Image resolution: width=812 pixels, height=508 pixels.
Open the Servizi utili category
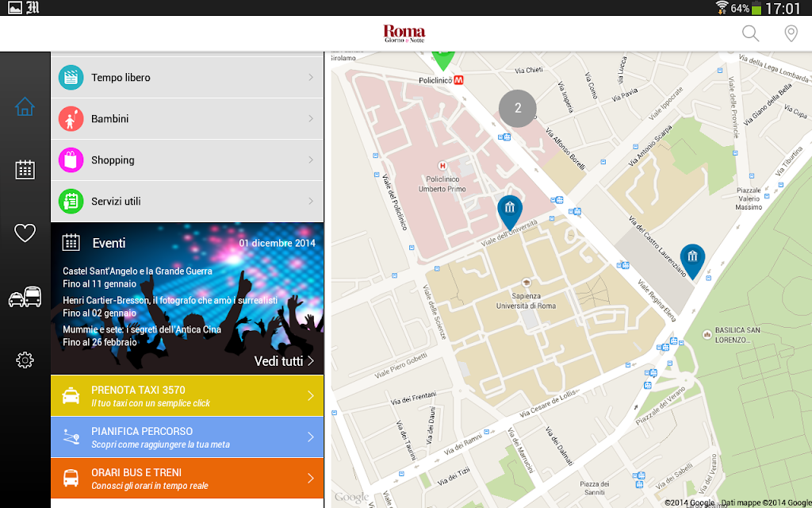tap(187, 201)
